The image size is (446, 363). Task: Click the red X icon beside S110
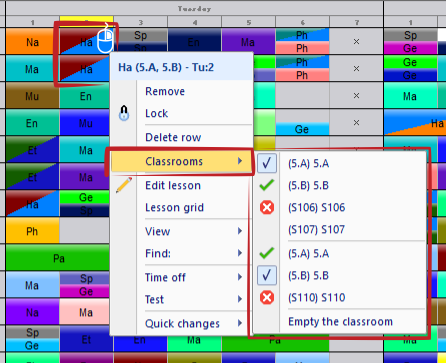[267, 297]
